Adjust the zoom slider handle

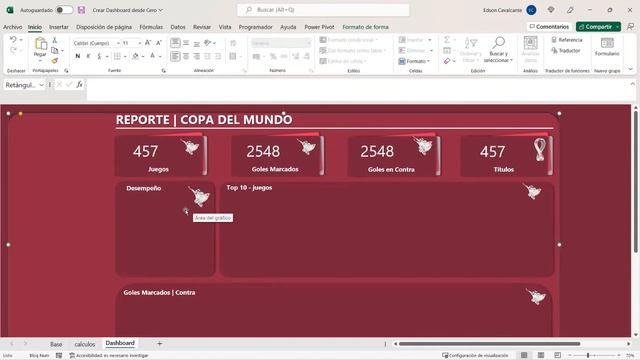click(588, 356)
